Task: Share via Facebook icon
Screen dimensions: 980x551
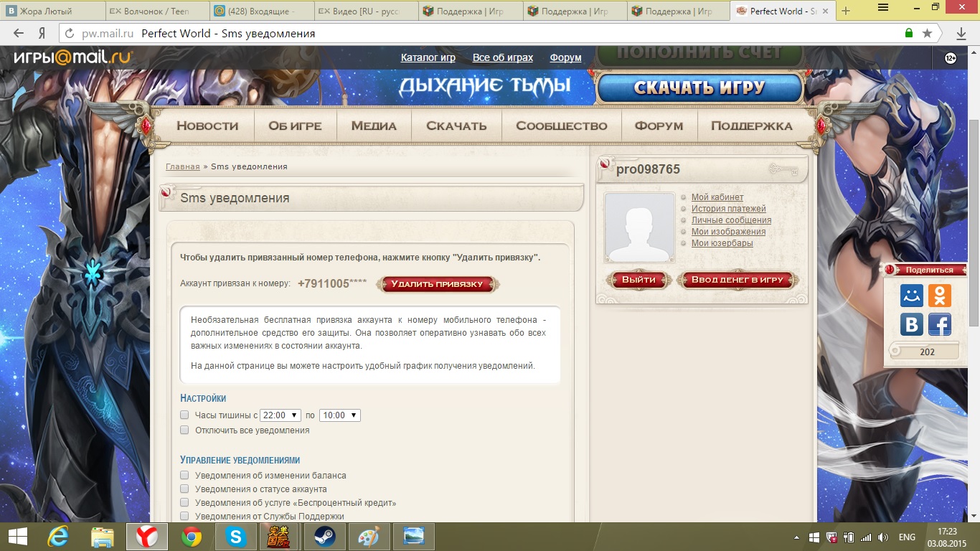Action: pyautogui.click(x=939, y=324)
